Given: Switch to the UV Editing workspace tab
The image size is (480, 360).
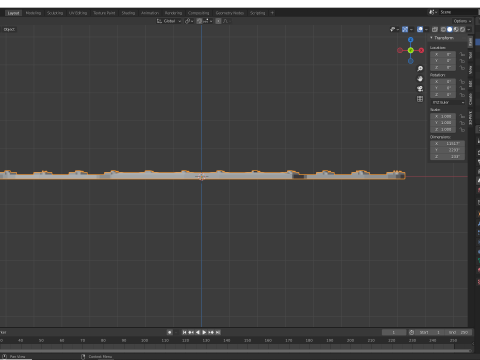Looking at the screenshot, I should coord(78,13).
